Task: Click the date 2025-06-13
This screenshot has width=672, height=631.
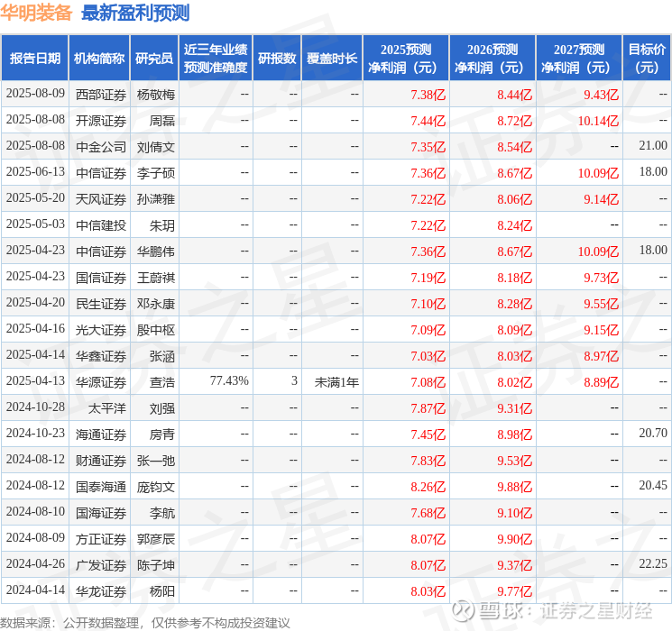Action: pyautogui.click(x=35, y=172)
